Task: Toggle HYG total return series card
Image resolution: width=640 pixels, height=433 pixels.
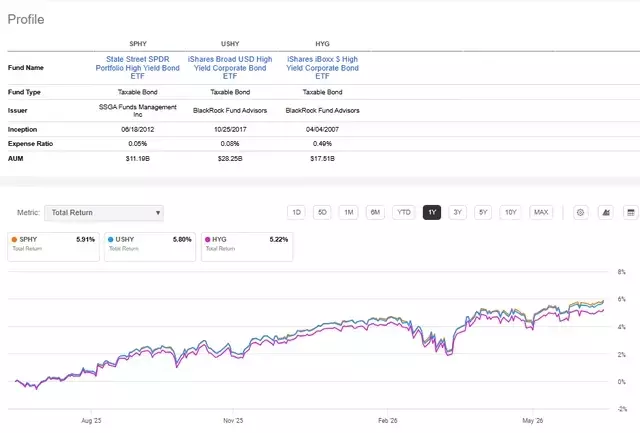Action: [247, 246]
